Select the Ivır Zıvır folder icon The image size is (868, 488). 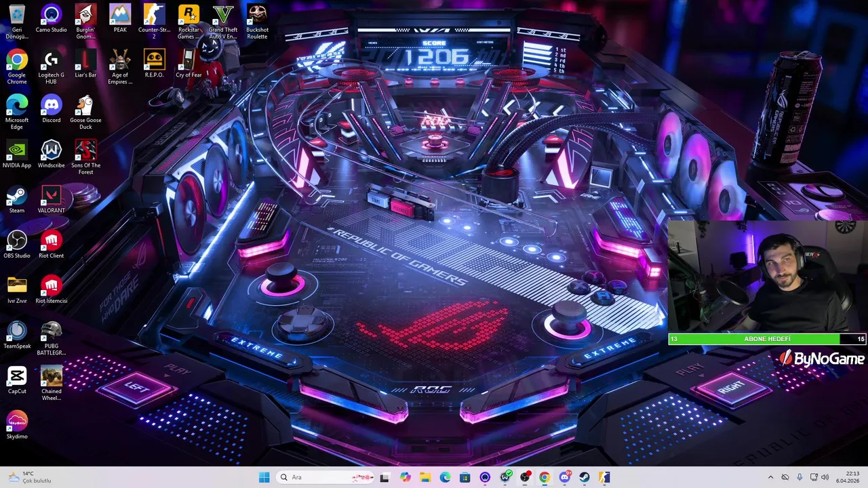coord(17,290)
